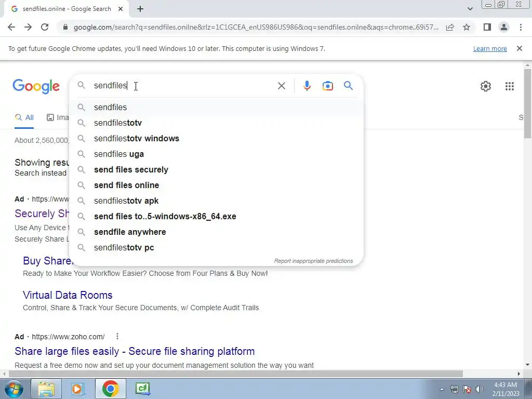Screen dimensions: 532x399
Task: Start a voice search with the microphone
Action: [307, 86]
